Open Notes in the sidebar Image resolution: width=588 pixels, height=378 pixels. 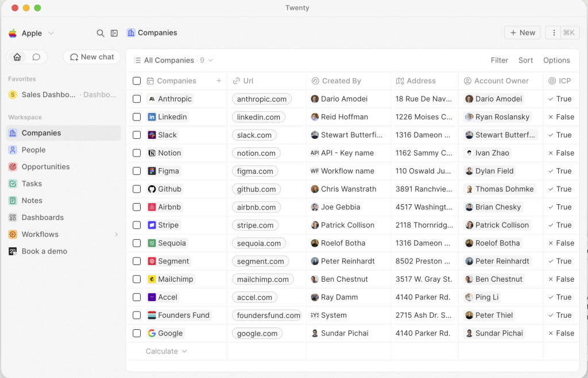pyautogui.click(x=63, y=200)
